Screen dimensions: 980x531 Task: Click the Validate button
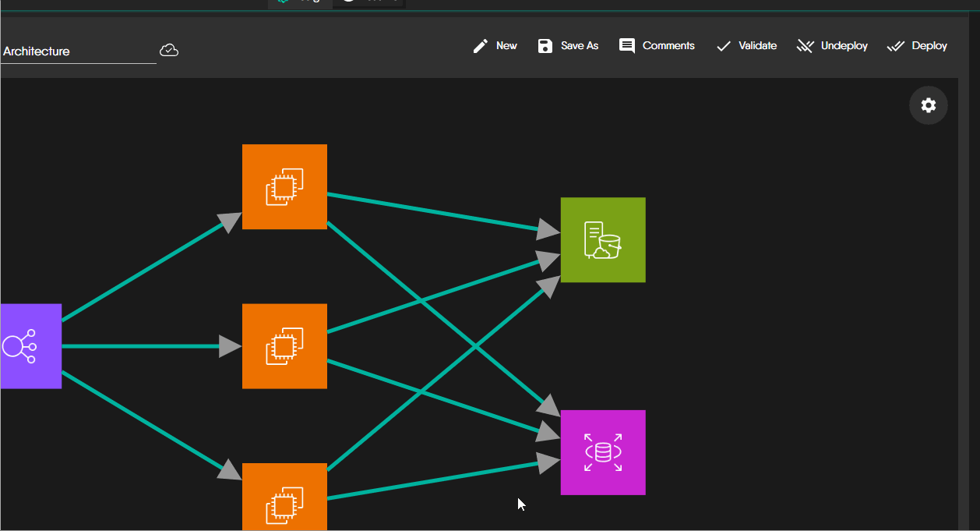click(757, 45)
